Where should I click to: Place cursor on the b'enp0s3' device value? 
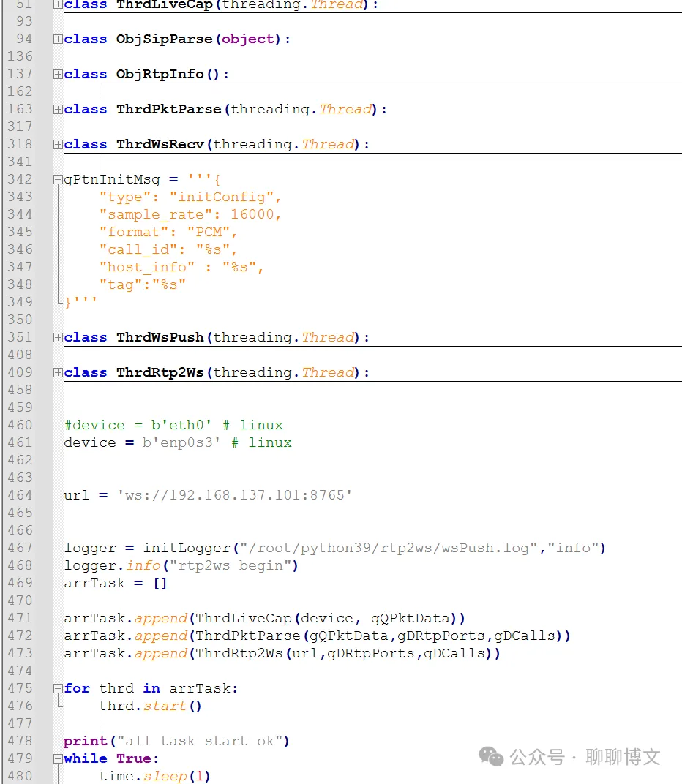(181, 442)
